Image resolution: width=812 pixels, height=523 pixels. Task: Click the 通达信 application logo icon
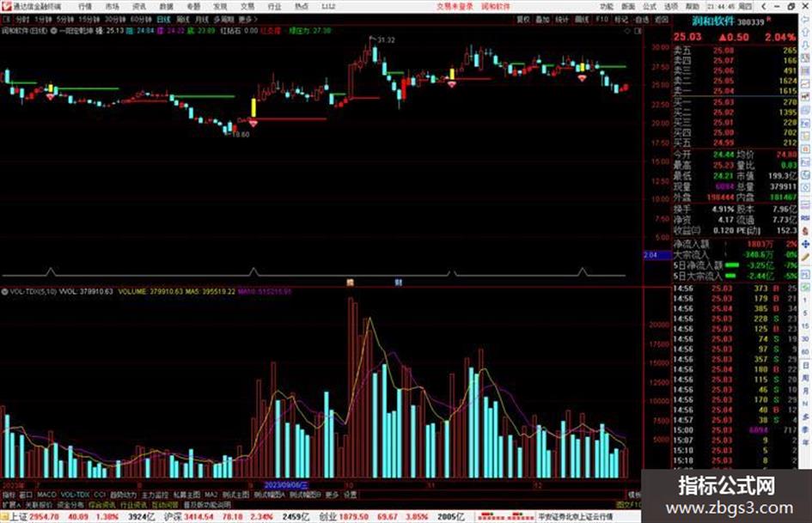[7, 6]
